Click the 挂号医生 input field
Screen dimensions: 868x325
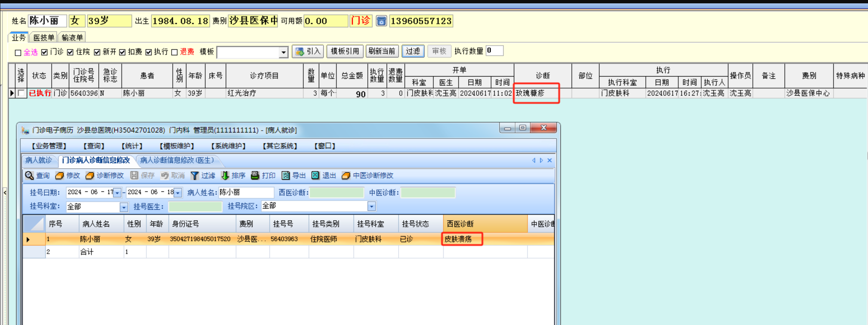(195, 207)
